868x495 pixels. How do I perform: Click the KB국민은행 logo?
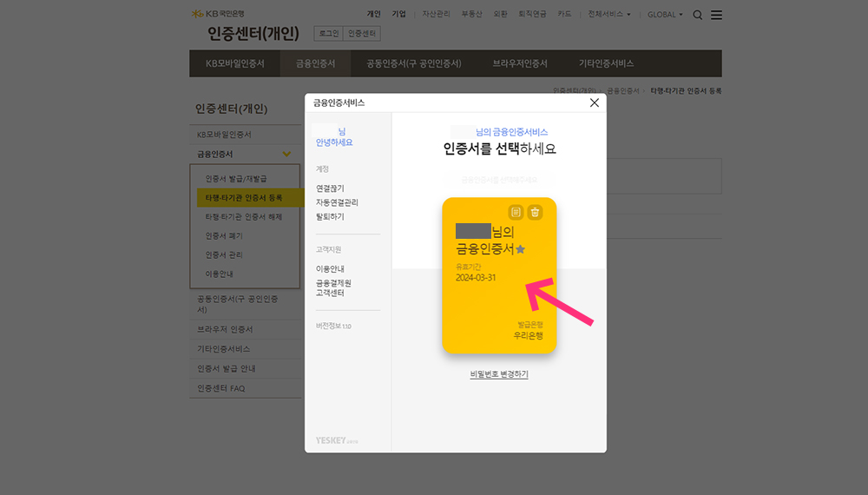click(218, 13)
